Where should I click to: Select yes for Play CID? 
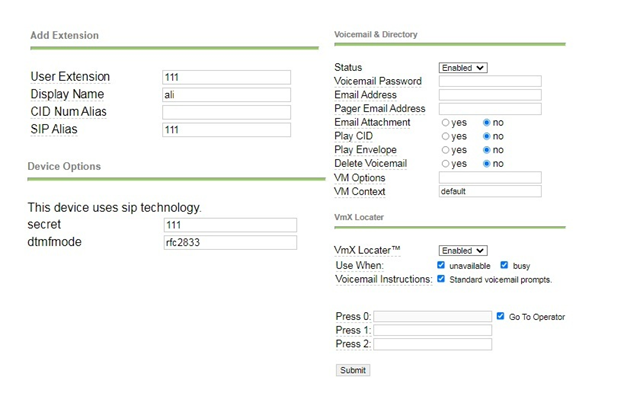click(445, 136)
